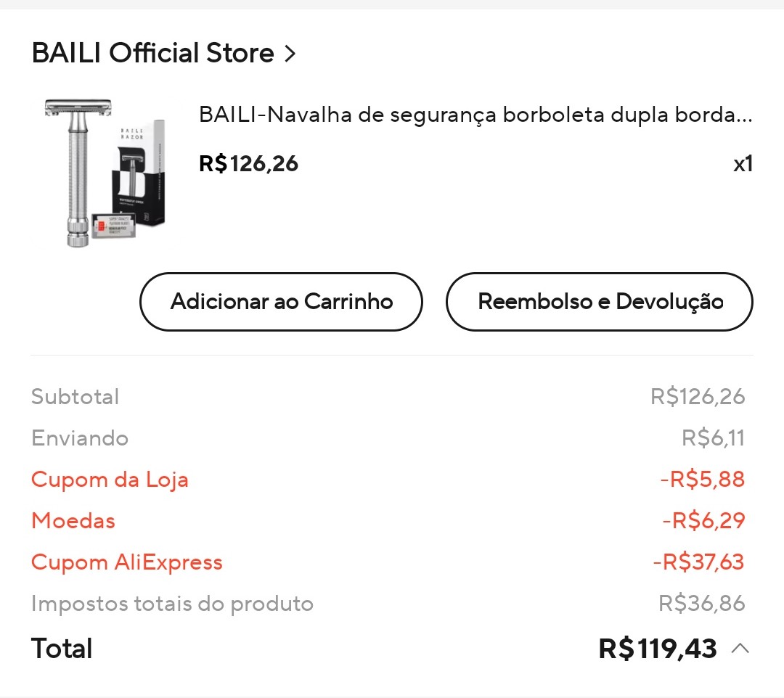
Task: Click the Cupom da Loja line
Action: coord(110,480)
